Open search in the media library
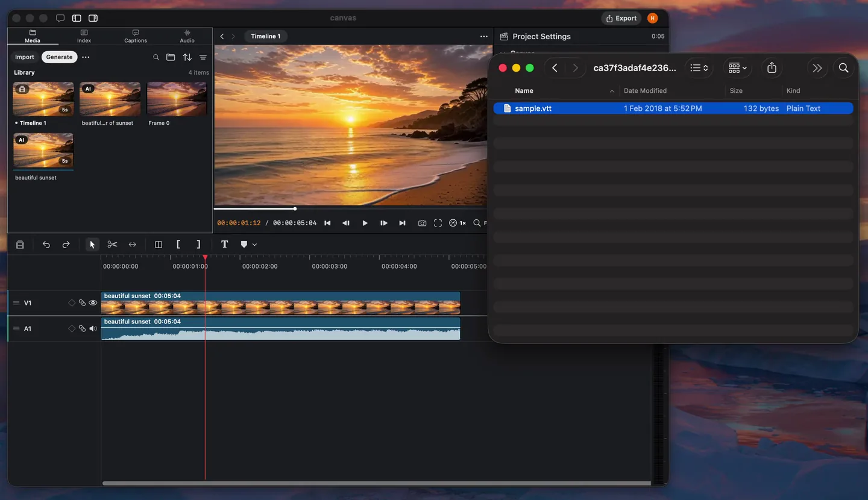The width and height of the screenshot is (868, 500). pyautogui.click(x=156, y=57)
